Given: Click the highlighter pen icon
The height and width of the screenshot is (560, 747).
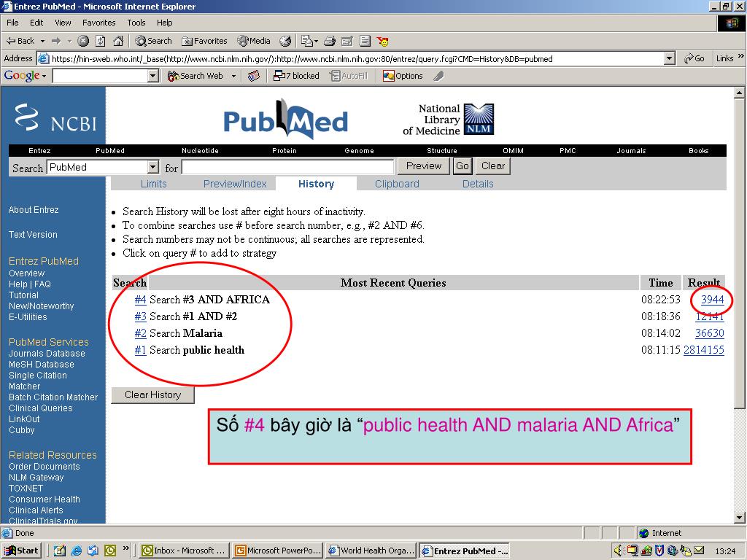Looking at the screenshot, I should point(438,76).
